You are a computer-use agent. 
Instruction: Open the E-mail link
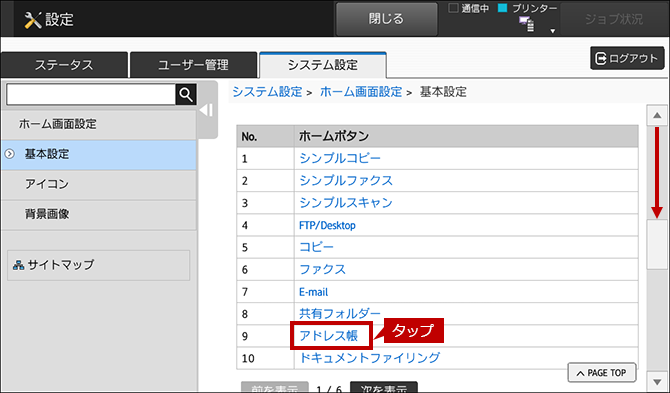click(314, 292)
